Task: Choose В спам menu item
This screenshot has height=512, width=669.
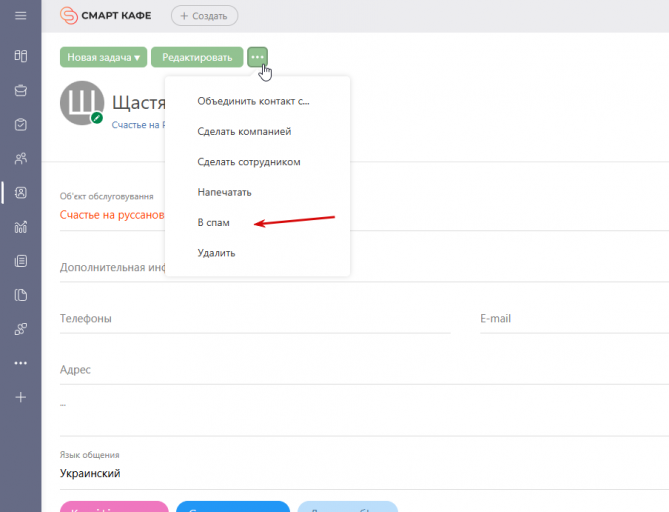Action: tap(213, 222)
